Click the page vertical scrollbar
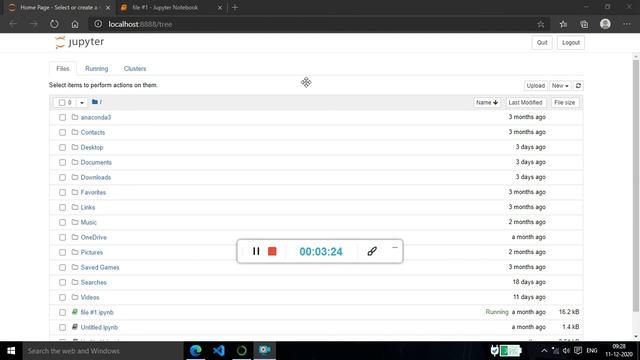640x360 pixels. pyautogui.click(x=636, y=186)
